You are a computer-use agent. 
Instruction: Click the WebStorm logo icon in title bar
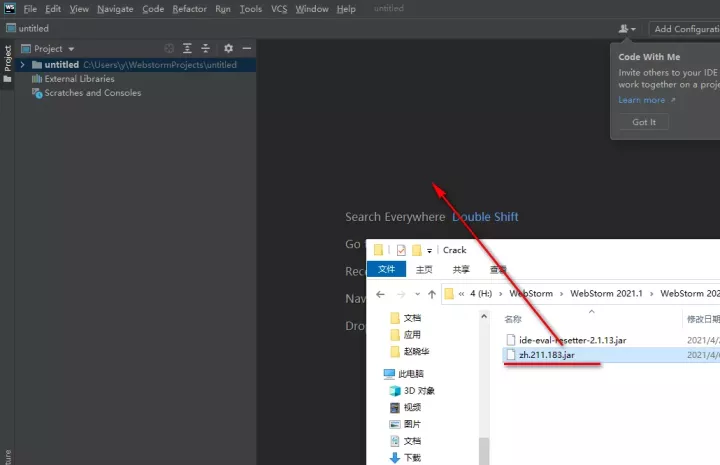9,9
